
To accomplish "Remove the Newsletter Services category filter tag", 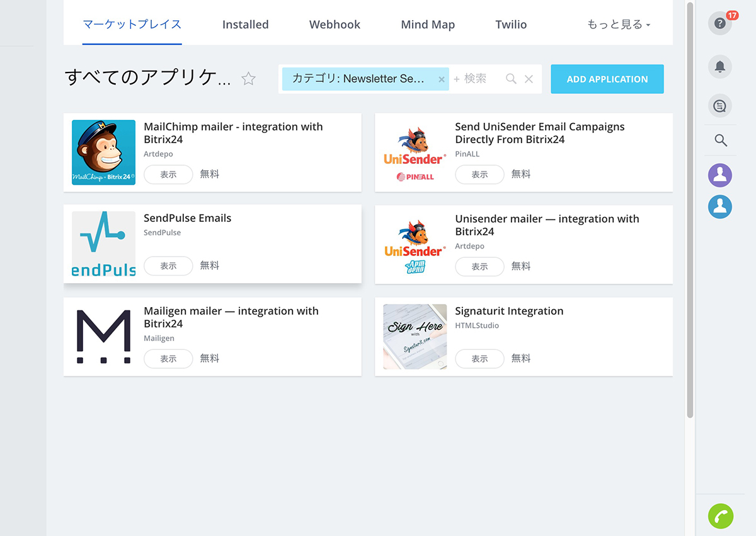I will pyautogui.click(x=441, y=79).
